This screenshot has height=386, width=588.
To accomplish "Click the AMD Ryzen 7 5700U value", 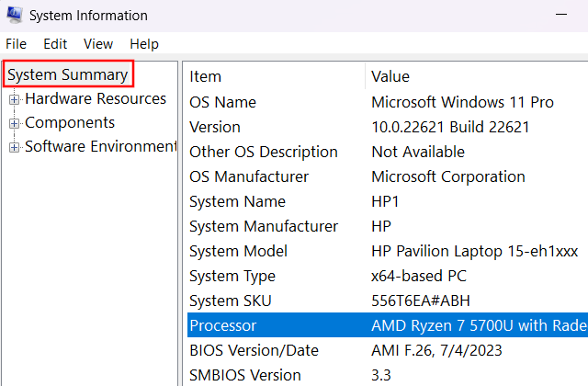I will [x=480, y=325].
